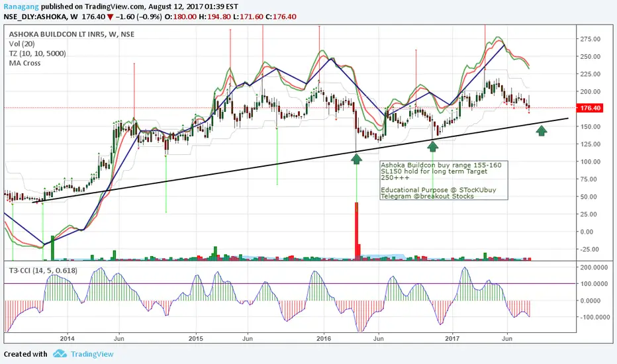Viewport: 617px width, 364px height.
Task: Click the 125.00 price axis label
Action: [x=591, y=144]
